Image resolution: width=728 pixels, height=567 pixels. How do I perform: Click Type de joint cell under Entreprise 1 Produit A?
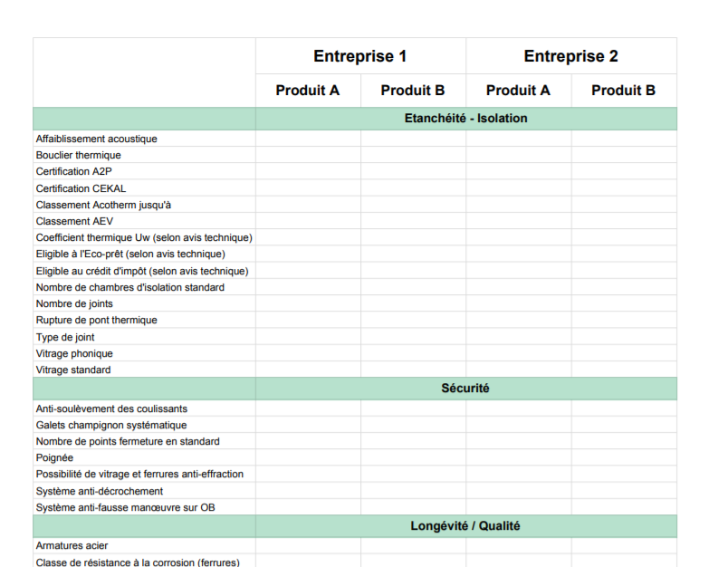[x=308, y=338]
